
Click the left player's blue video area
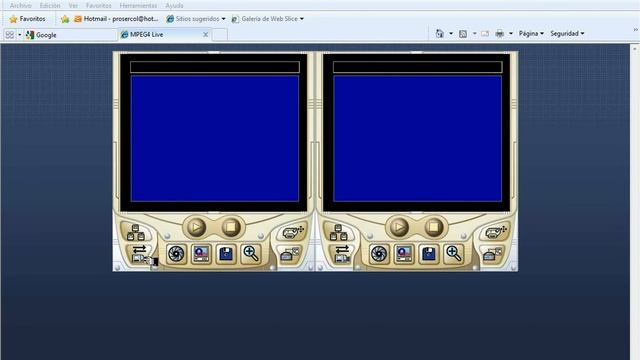215,138
